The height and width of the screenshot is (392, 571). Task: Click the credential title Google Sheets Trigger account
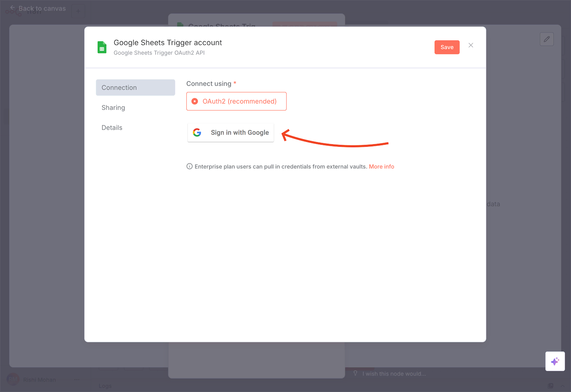(168, 43)
